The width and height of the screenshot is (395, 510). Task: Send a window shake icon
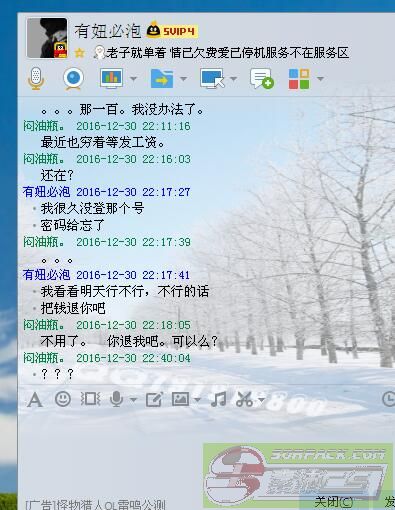click(x=90, y=399)
